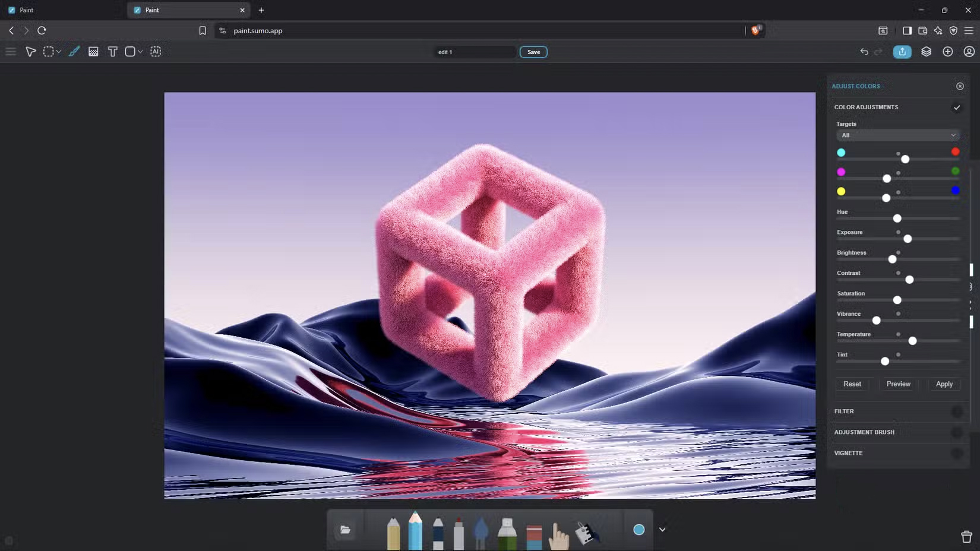
Task: Select the brush tool in top toolbar
Action: 74,52
